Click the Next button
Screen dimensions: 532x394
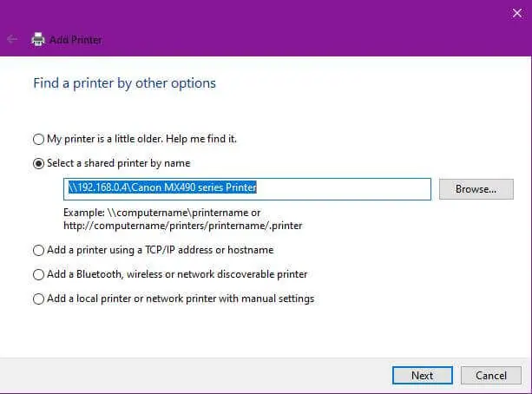click(423, 375)
